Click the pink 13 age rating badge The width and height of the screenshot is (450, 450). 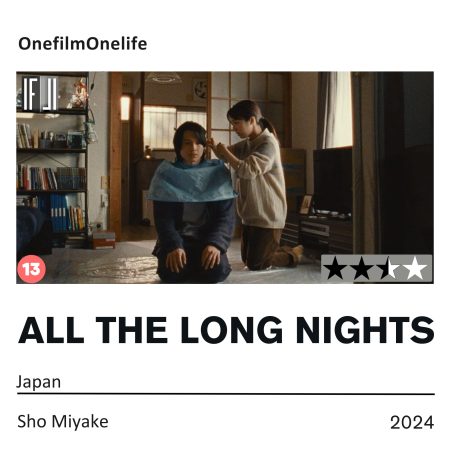point(31,269)
